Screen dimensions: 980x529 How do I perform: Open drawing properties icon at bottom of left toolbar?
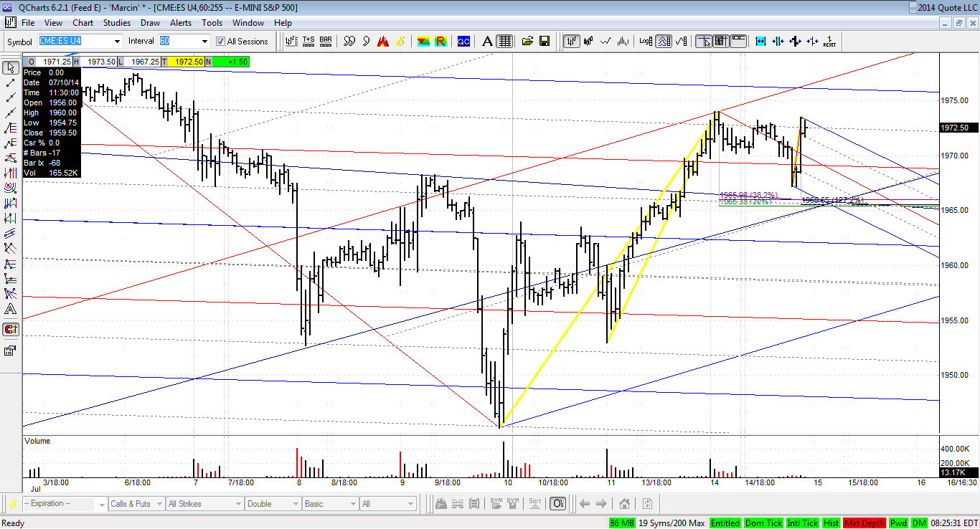pyautogui.click(x=11, y=351)
